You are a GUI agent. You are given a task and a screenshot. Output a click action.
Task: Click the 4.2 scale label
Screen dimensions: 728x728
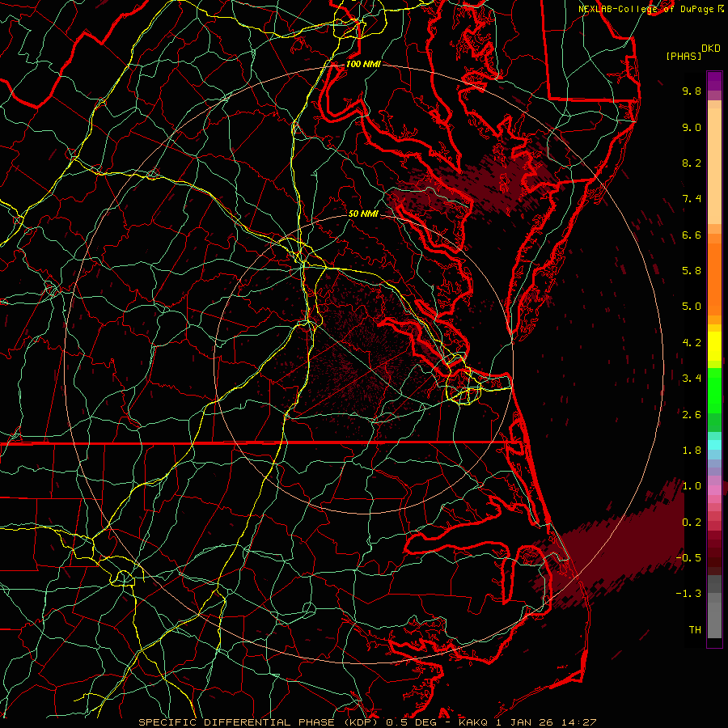(692, 343)
